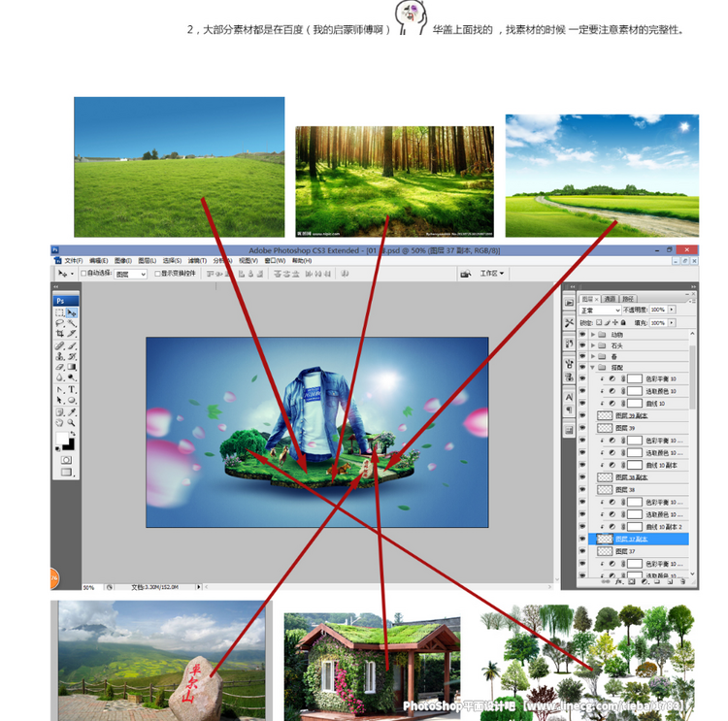Open the 文件(F) menu
Image resolution: width=728 pixels, height=721 pixels.
[x=74, y=261]
